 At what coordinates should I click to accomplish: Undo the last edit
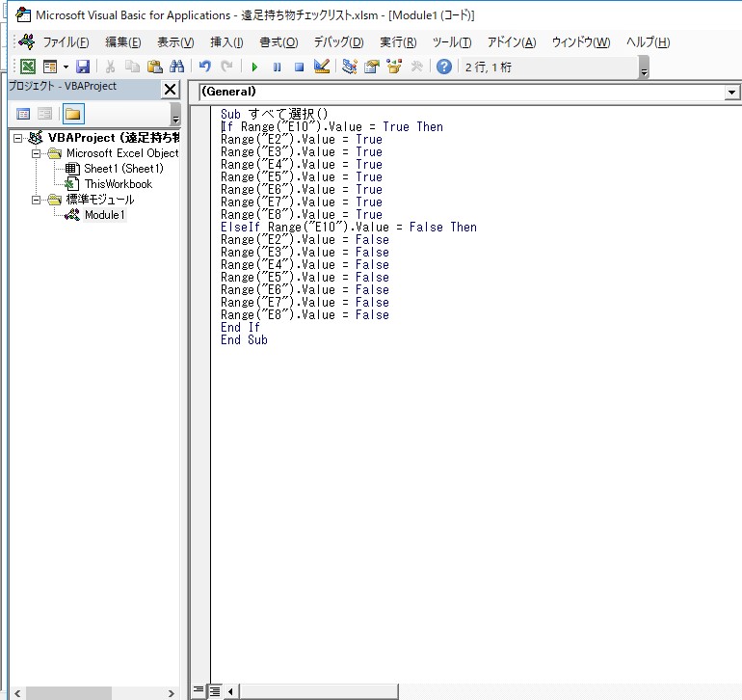tap(205, 67)
